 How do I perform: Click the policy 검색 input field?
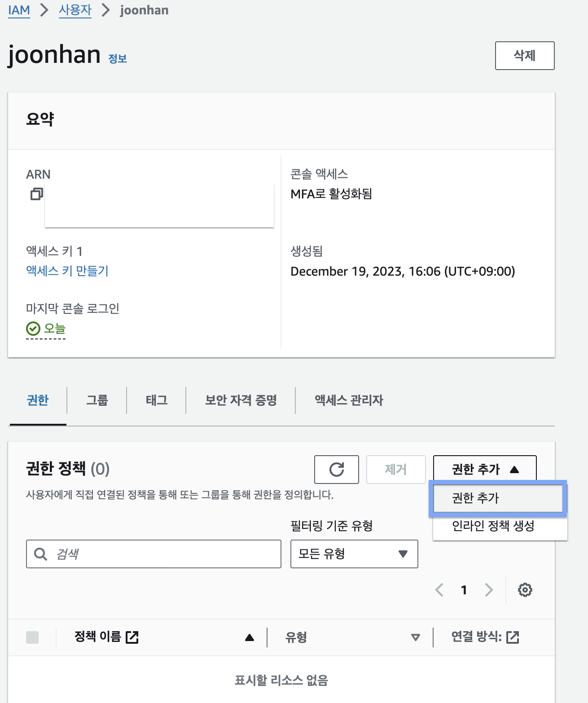(x=162, y=554)
